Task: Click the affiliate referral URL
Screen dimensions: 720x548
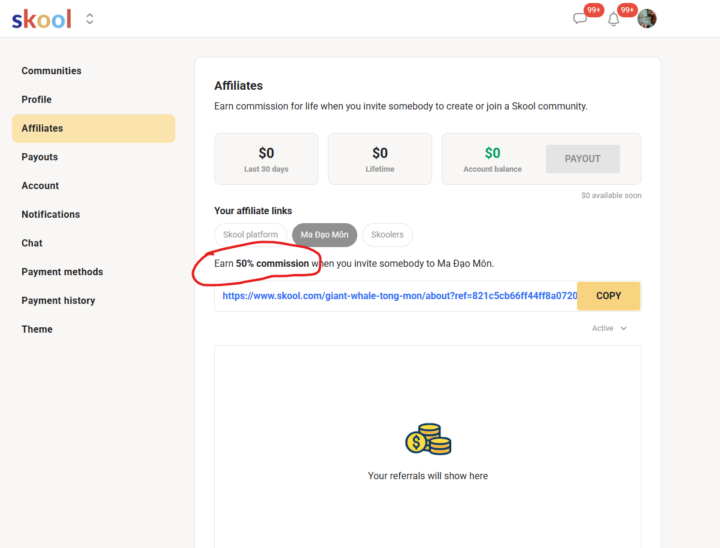Action: (x=399, y=296)
